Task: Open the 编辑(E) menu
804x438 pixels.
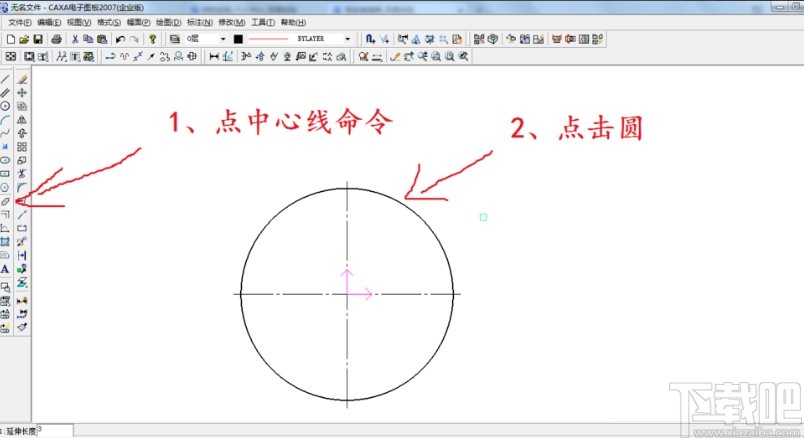Action: coord(49,23)
